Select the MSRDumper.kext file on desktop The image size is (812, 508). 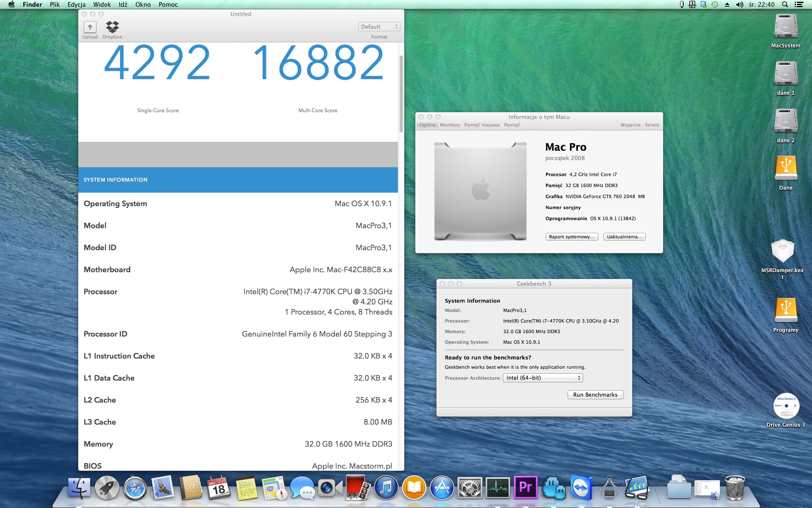[783, 251]
